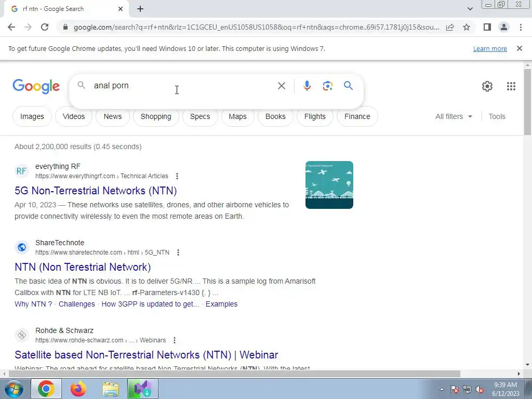The width and height of the screenshot is (532, 399).
Task: Open a new tab with the plus button
Action: click(140, 9)
